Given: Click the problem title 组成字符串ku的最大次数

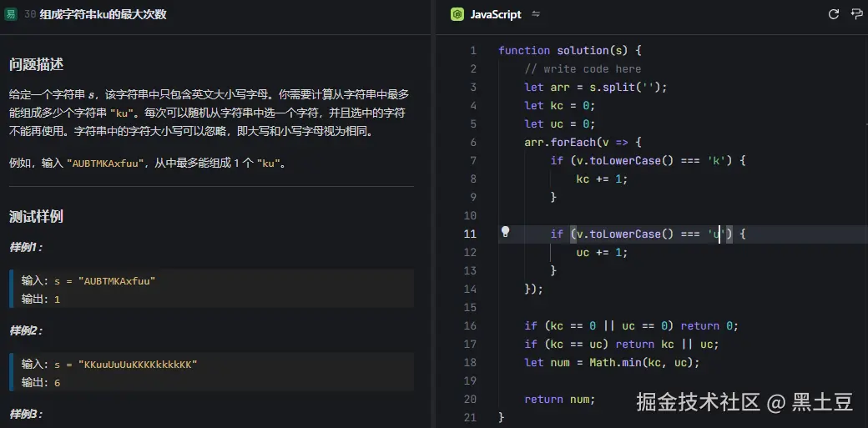Looking at the screenshot, I should (x=103, y=14).
